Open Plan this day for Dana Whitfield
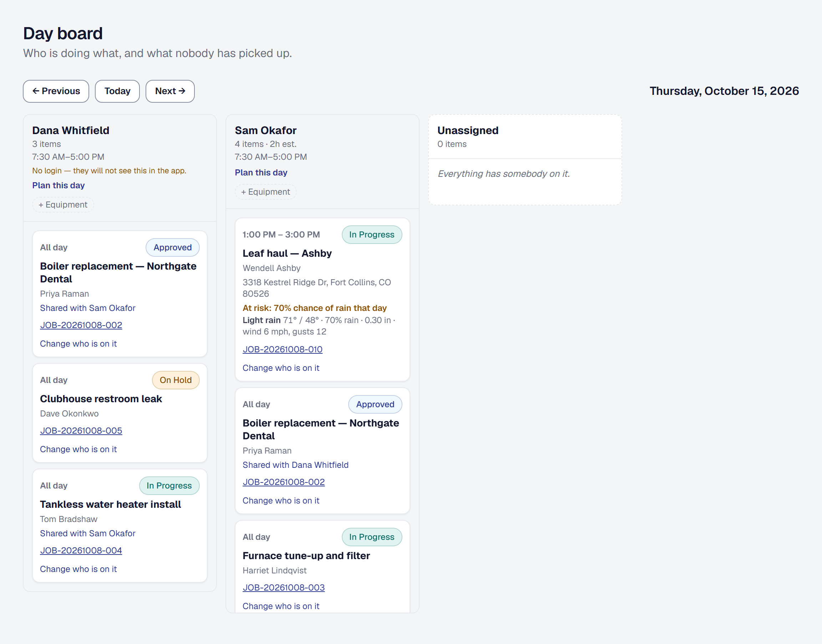This screenshot has height=644, width=822. [x=59, y=185]
